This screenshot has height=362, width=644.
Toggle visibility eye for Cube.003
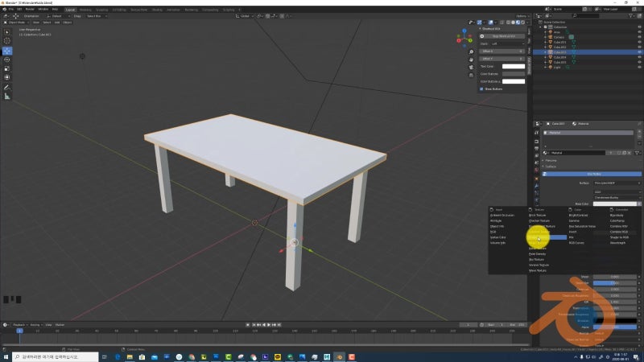click(x=639, y=52)
